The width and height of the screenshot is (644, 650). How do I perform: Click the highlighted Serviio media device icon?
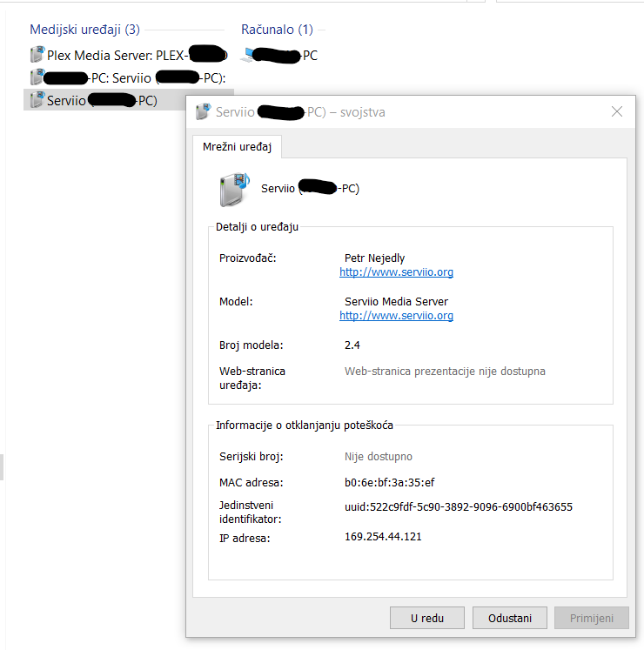click(37, 100)
